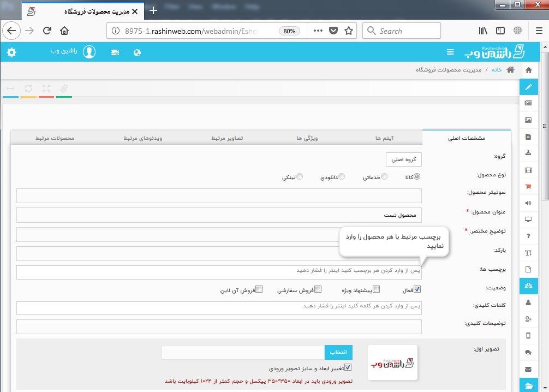Select the pencil edit icon in sidebar

point(529,87)
